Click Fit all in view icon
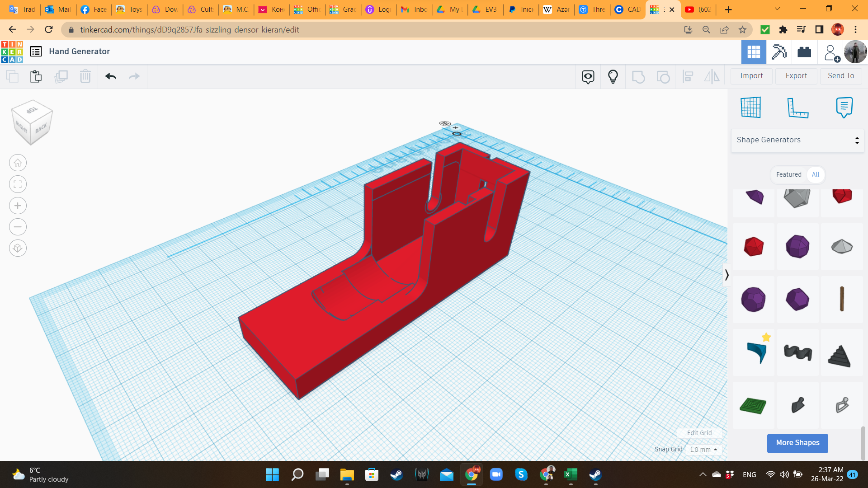Viewport: 868px width, 488px height. (18, 184)
